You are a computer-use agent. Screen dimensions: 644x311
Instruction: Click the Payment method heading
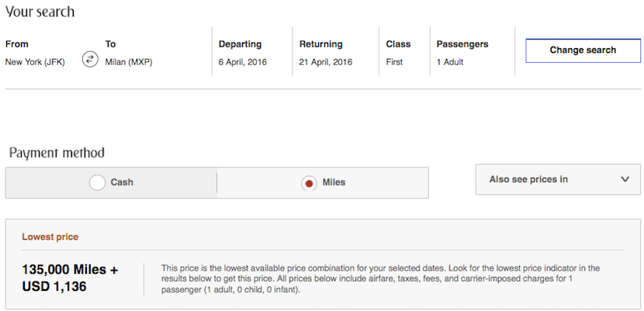pos(57,153)
